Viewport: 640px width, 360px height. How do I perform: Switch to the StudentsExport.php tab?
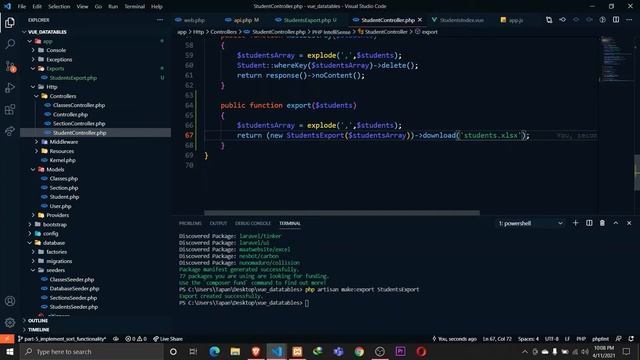(x=306, y=20)
